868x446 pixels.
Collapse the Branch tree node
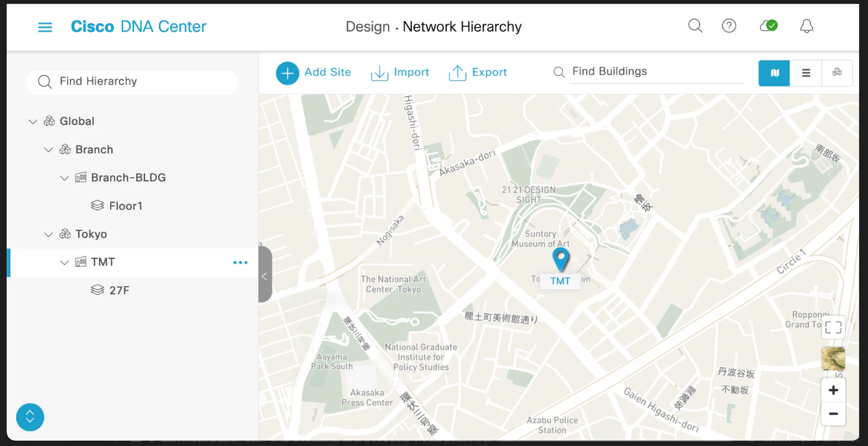pos(49,150)
